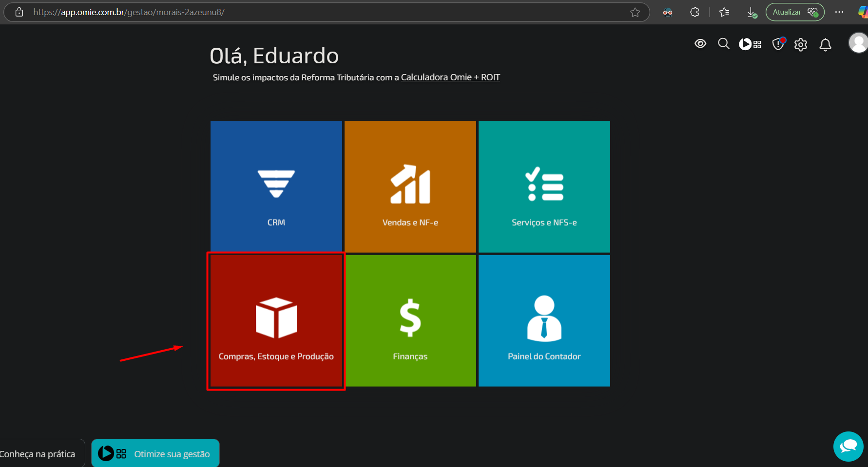Open the browser extensions puzzle icon
The width and height of the screenshot is (868, 467).
pos(695,12)
